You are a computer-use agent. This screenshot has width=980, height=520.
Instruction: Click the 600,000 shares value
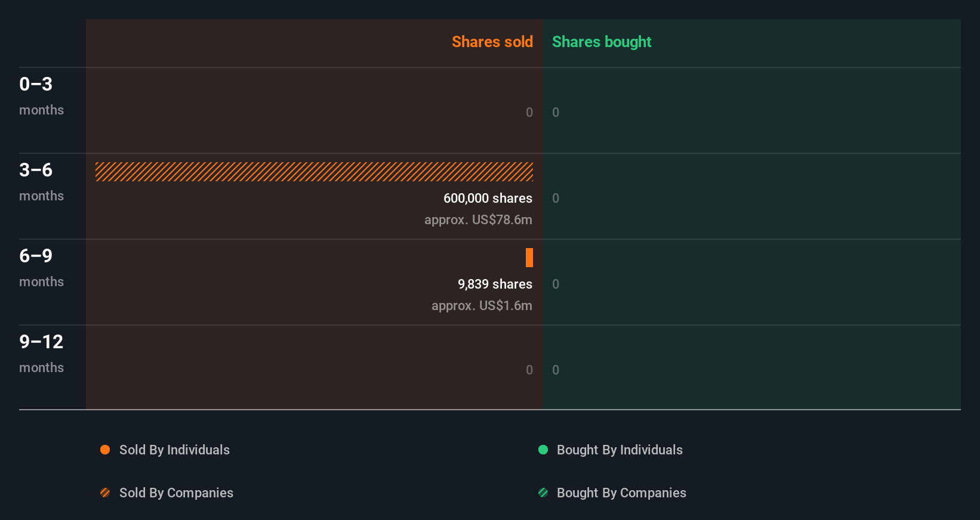[488, 198]
